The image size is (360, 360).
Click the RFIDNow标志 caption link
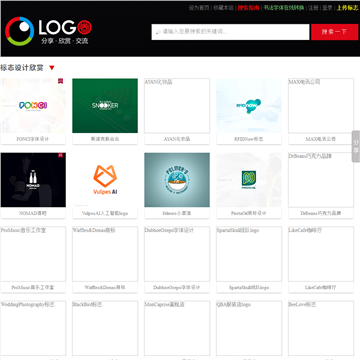[249, 139]
